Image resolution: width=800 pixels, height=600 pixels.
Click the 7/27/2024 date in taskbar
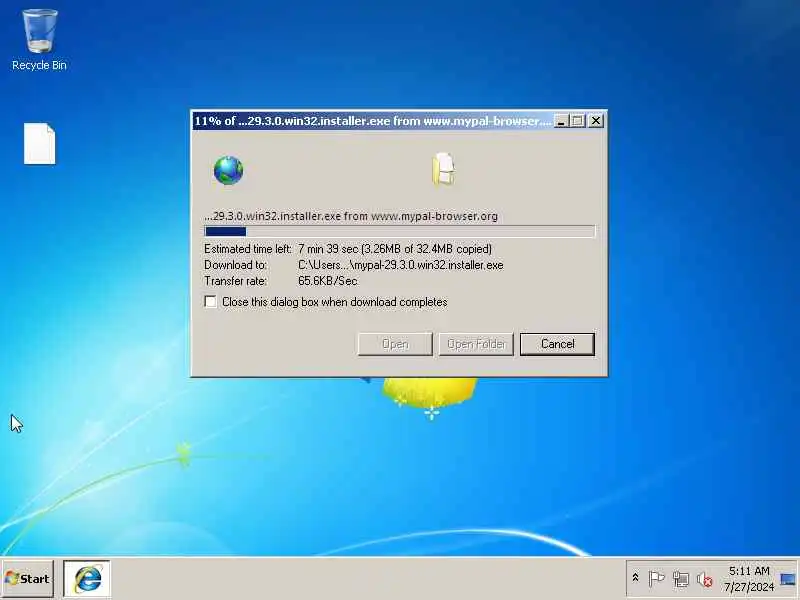click(x=749, y=587)
